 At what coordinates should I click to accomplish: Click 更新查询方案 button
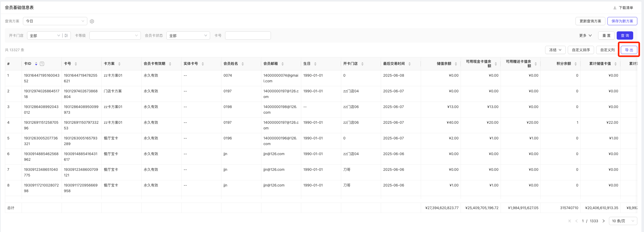click(x=590, y=21)
